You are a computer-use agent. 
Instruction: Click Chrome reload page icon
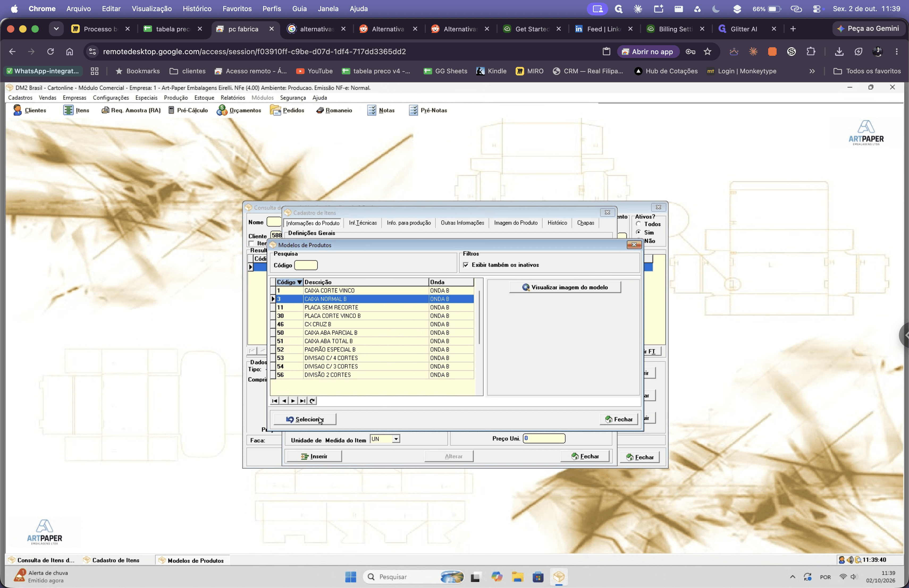click(50, 52)
